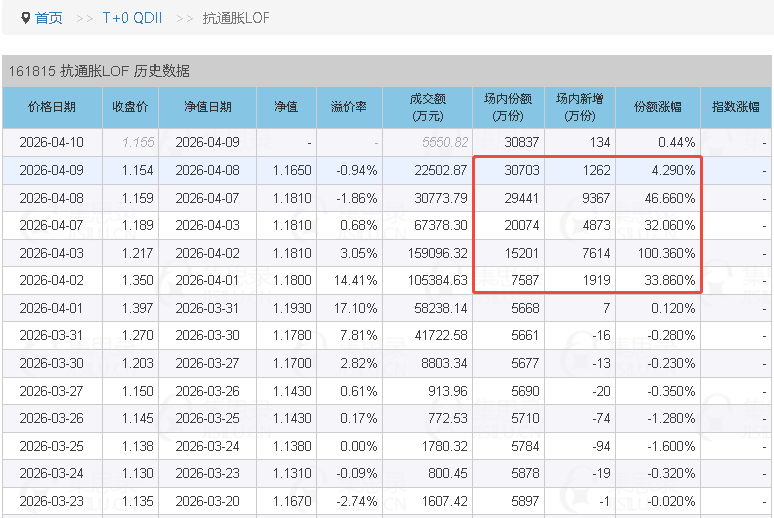Click the location pin icon beside 首页
This screenshot has width=774, height=518.
pos(25,18)
